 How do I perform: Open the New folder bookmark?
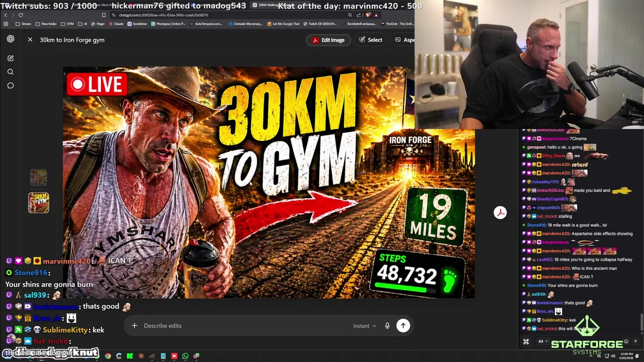tap(46, 24)
